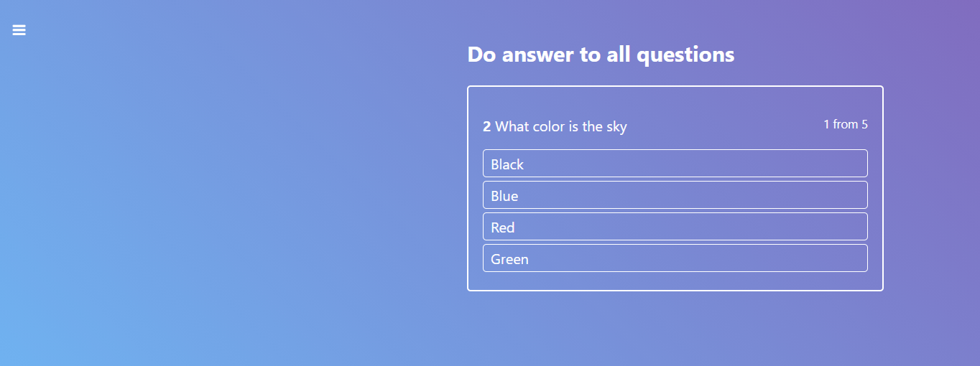Image resolution: width=980 pixels, height=366 pixels.
Task: Toggle the sidebar with the three-line icon
Action: pos(19,29)
